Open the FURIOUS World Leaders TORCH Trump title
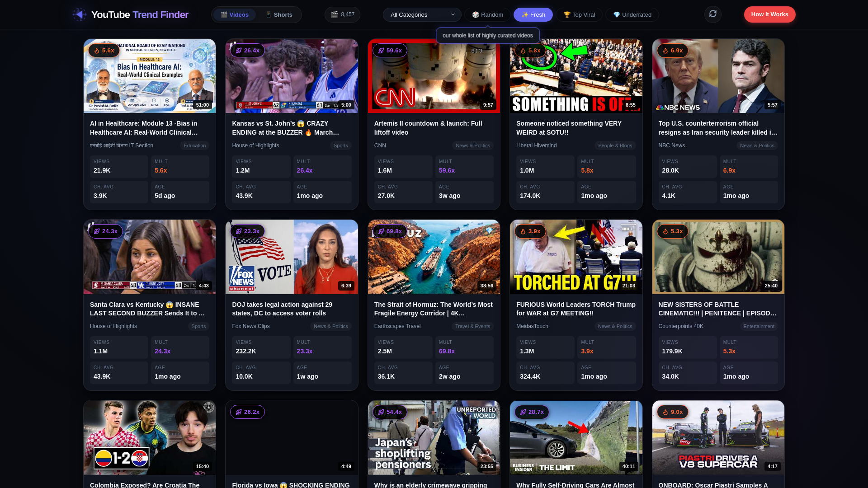This screenshot has width=868, height=488. pos(576,309)
